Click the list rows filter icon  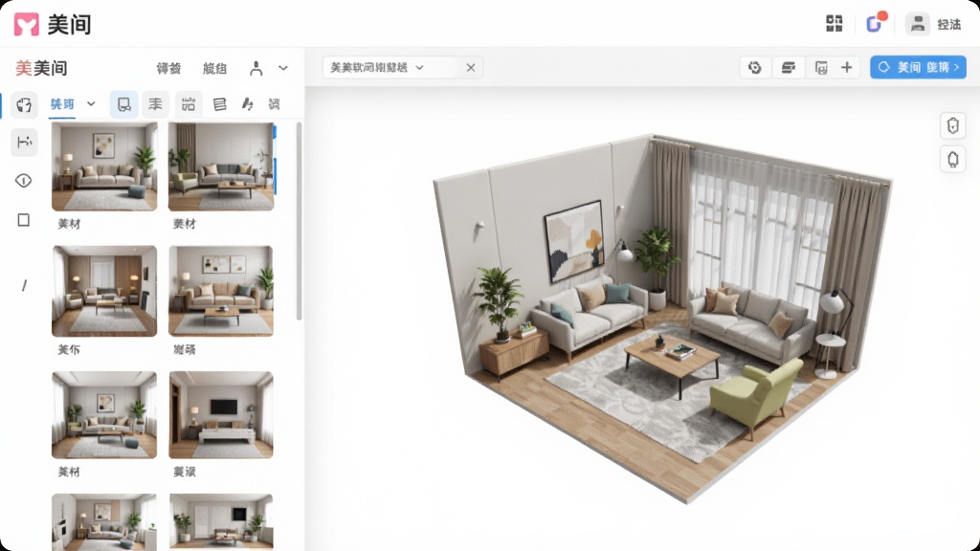219,103
